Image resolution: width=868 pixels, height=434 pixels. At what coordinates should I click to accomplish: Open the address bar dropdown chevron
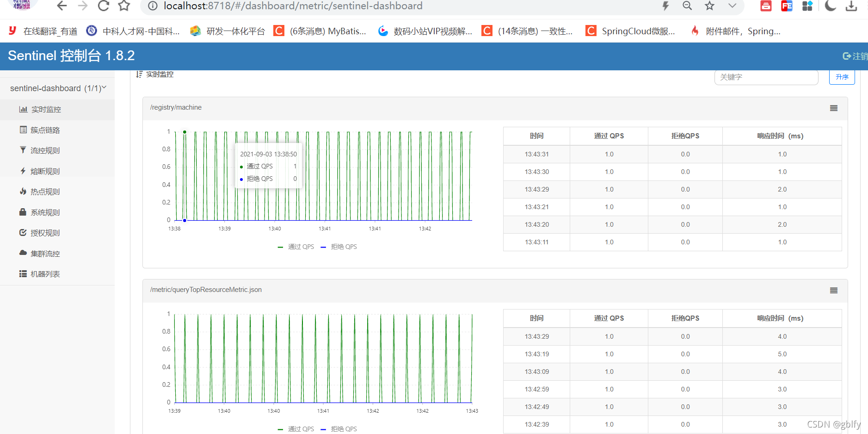pyautogui.click(x=732, y=6)
